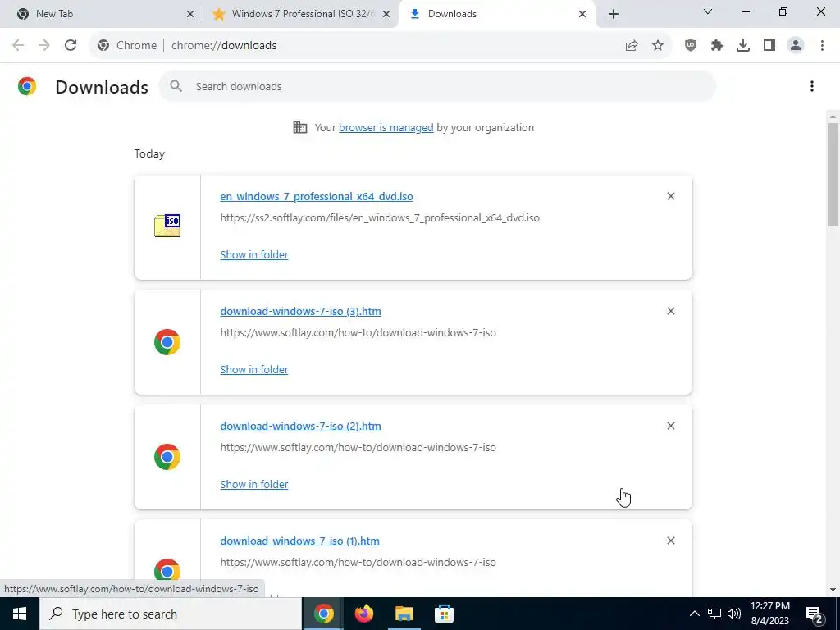Click the forward navigation arrow
This screenshot has height=630, width=840.
[x=44, y=46]
